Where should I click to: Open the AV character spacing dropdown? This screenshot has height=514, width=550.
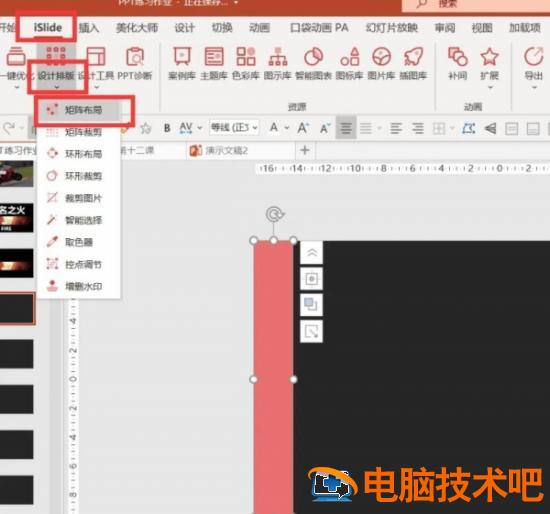[x=200, y=128]
